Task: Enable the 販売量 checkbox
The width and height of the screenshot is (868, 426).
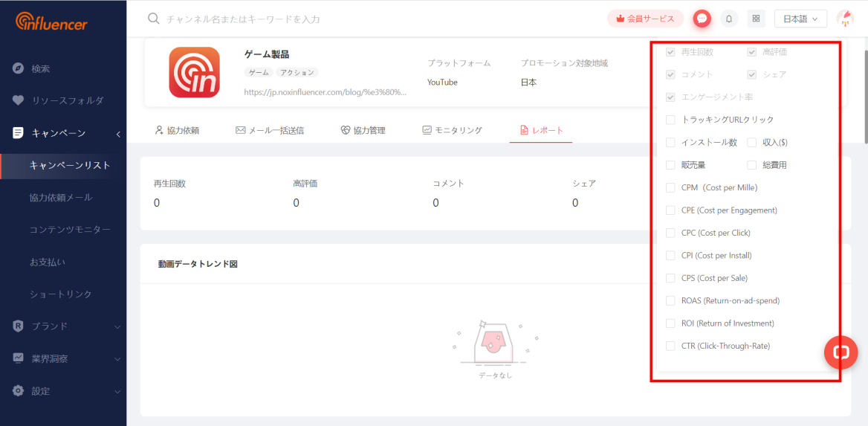Action: (x=670, y=165)
